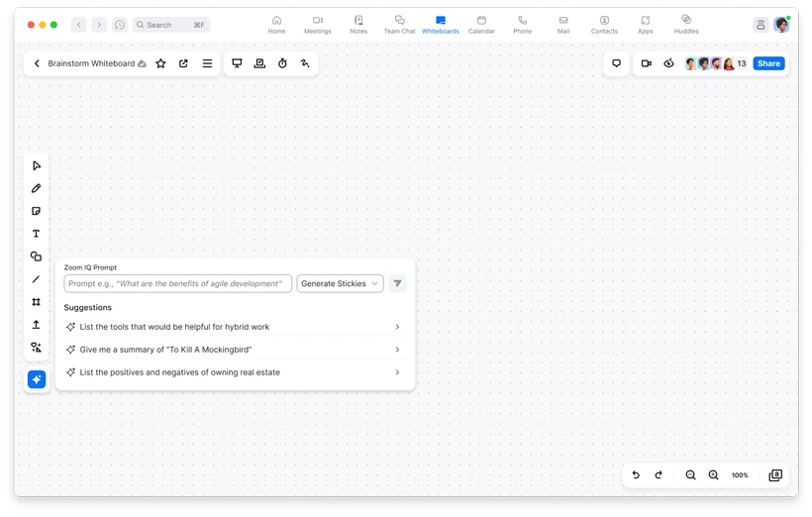
Task: Click the blue Share button
Action: [x=768, y=63]
